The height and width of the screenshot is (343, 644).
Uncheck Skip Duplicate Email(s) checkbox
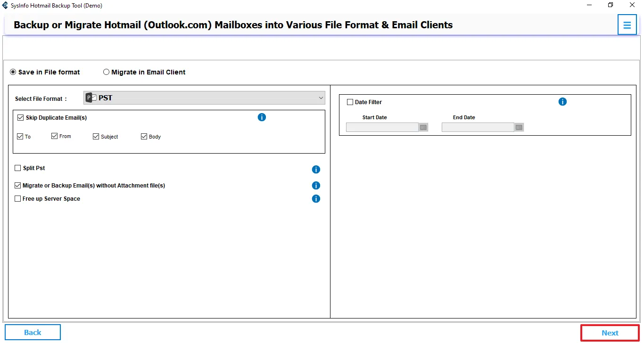pyautogui.click(x=20, y=118)
